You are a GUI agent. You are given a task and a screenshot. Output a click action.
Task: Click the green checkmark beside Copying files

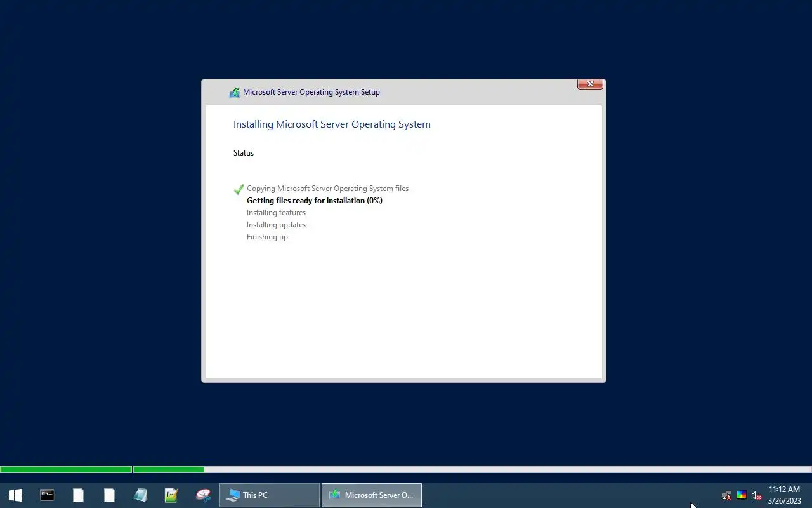tap(239, 189)
